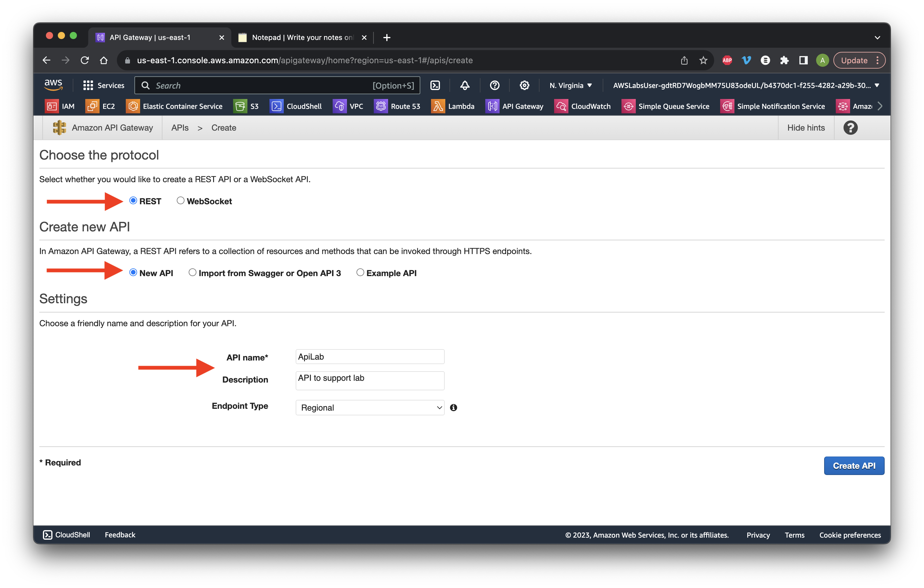The height and width of the screenshot is (588, 924).
Task: Select the REST protocol radio button
Action: pos(133,200)
